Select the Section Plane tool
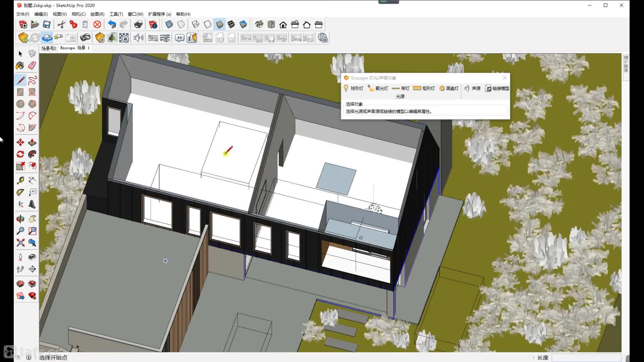 click(x=32, y=269)
